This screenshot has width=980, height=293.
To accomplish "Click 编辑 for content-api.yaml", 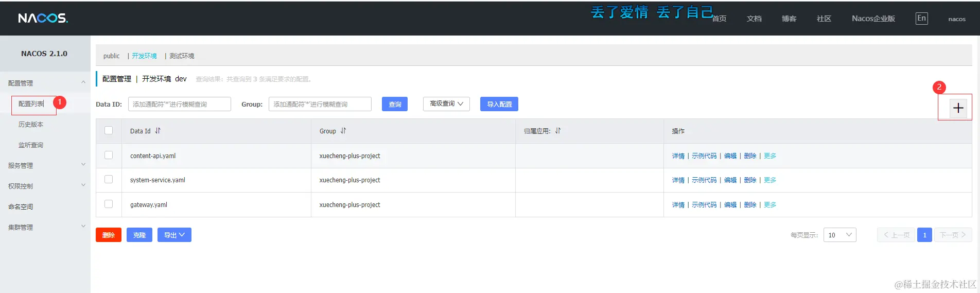I will click(x=730, y=156).
